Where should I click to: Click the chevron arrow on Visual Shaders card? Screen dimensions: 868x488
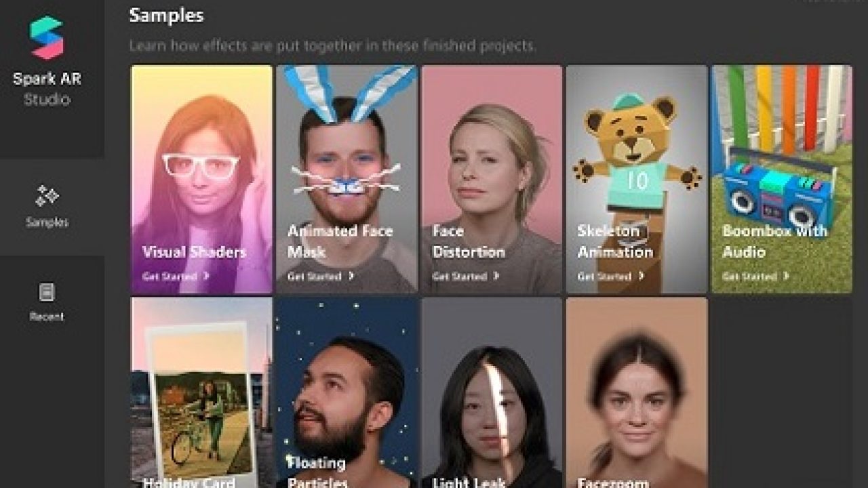[x=206, y=277]
